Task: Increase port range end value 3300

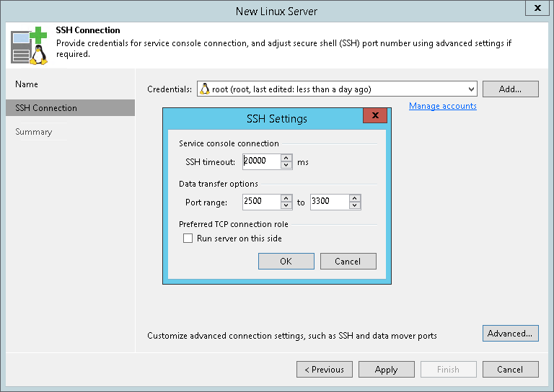Action: tap(355, 198)
